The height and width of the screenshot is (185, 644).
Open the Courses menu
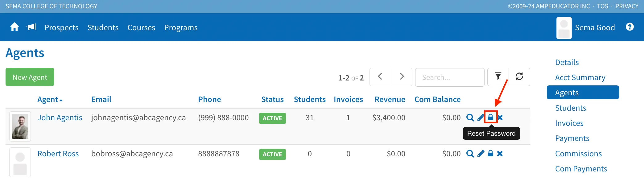[x=141, y=27]
